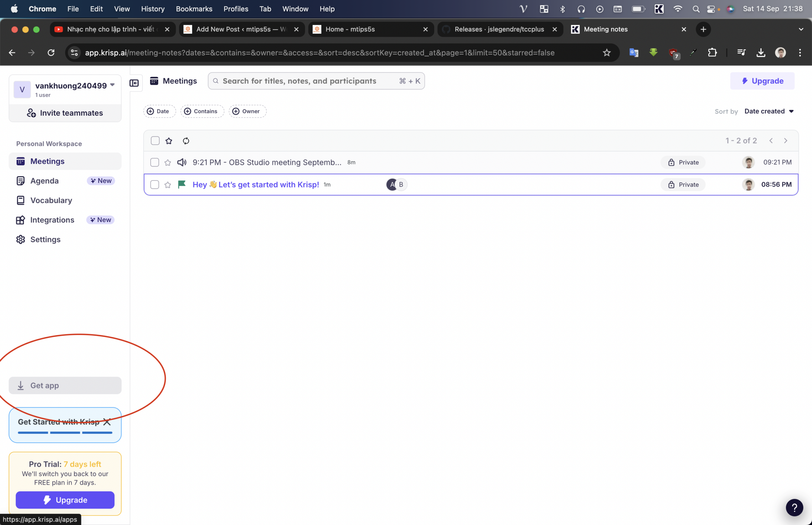Click the purple Upgrade button in Pro Trial card

(65, 500)
